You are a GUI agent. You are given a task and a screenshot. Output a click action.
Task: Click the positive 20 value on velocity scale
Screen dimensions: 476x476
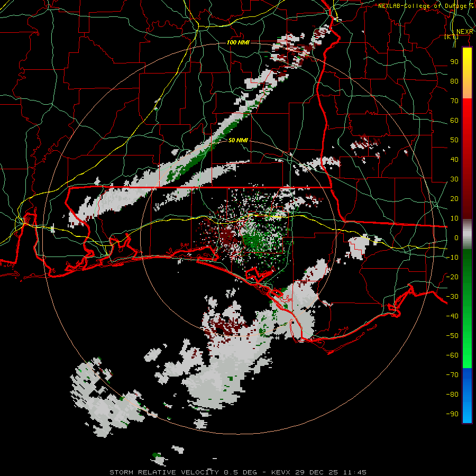click(454, 199)
